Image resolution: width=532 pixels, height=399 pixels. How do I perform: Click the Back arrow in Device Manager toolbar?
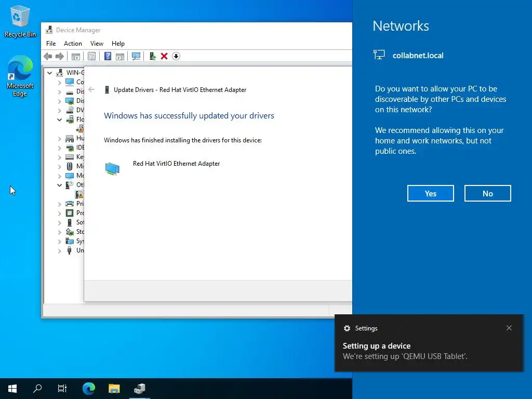[48, 56]
